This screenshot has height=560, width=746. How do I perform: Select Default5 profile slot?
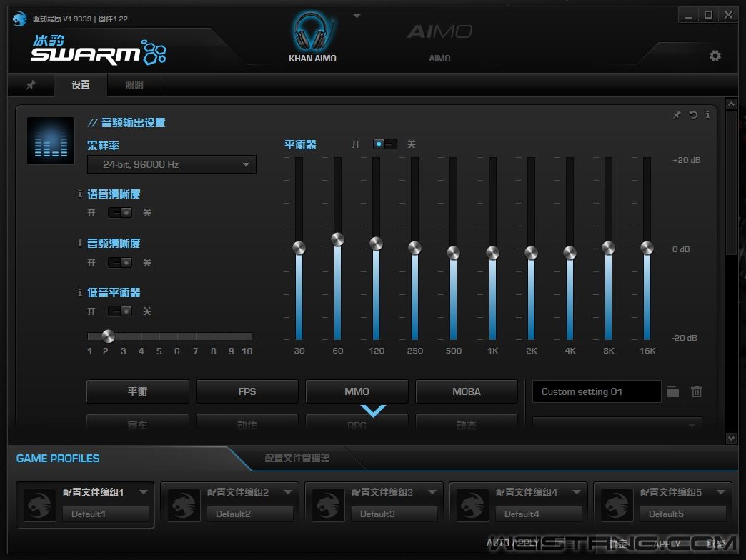pyautogui.click(x=683, y=514)
